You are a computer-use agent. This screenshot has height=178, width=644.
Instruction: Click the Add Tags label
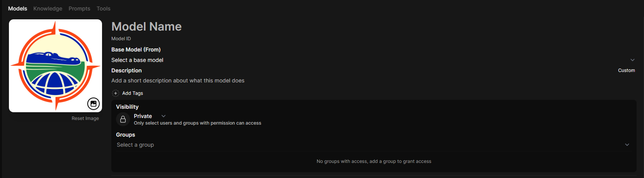(133, 93)
